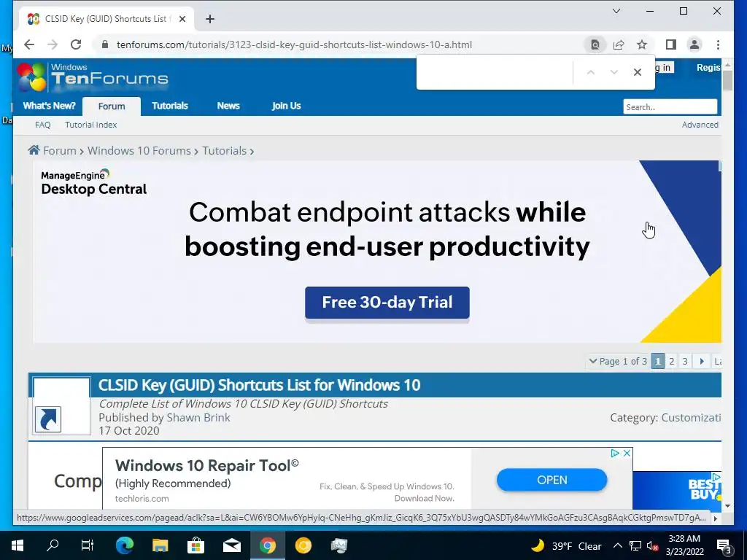Go to previous find result
The width and height of the screenshot is (747, 560).
coord(591,72)
